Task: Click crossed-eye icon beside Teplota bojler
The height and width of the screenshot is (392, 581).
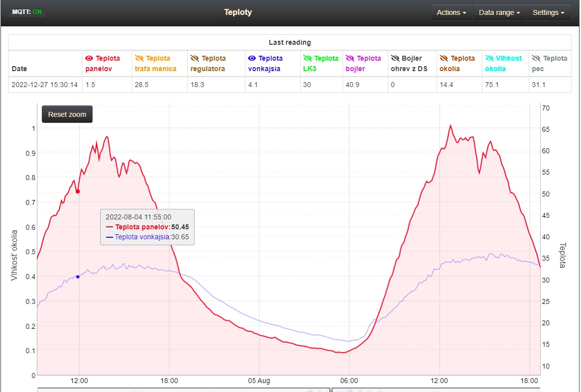Action: 350,58
